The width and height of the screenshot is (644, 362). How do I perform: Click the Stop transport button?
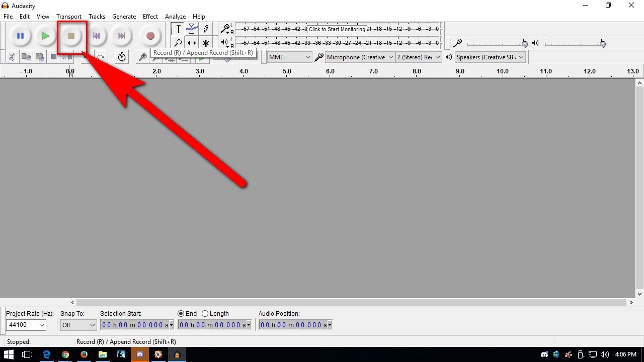(x=71, y=36)
